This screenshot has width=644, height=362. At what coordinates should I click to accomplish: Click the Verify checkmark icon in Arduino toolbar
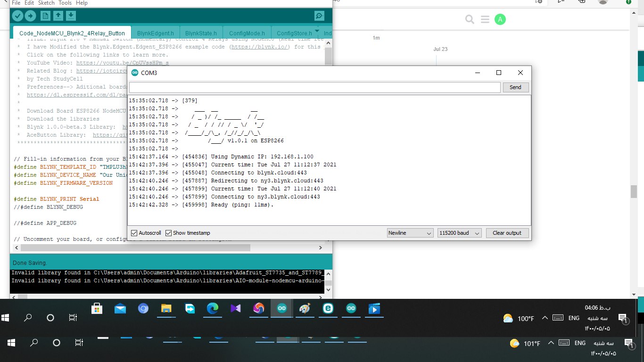pyautogui.click(x=17, y=16)
